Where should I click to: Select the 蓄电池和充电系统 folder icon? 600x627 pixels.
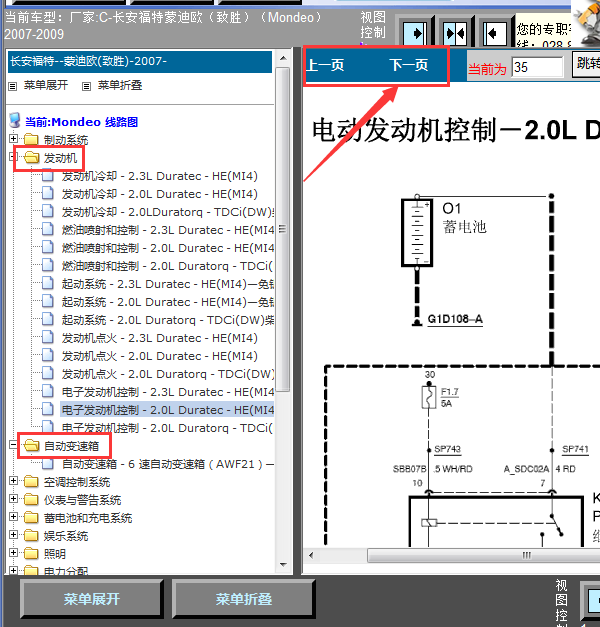31,517
